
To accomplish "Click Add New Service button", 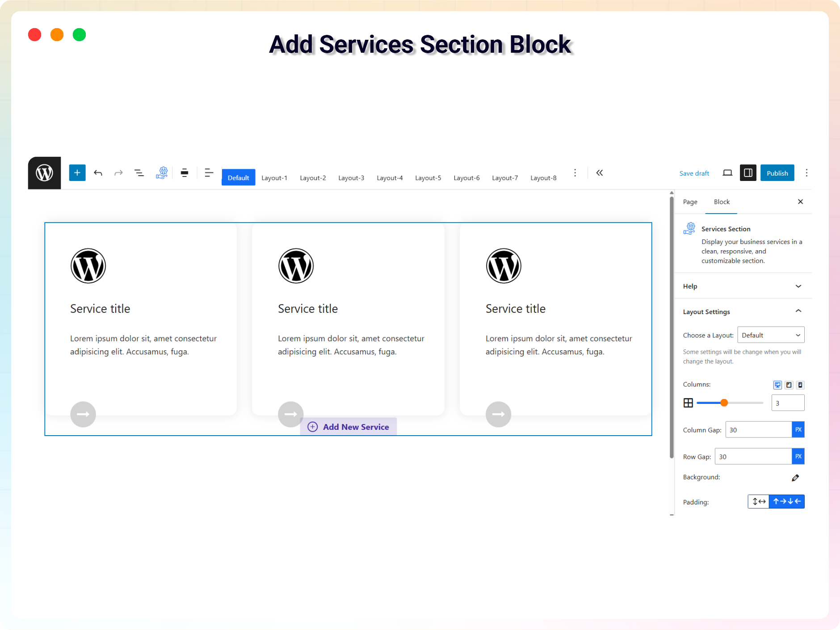I will click(349, 427).
